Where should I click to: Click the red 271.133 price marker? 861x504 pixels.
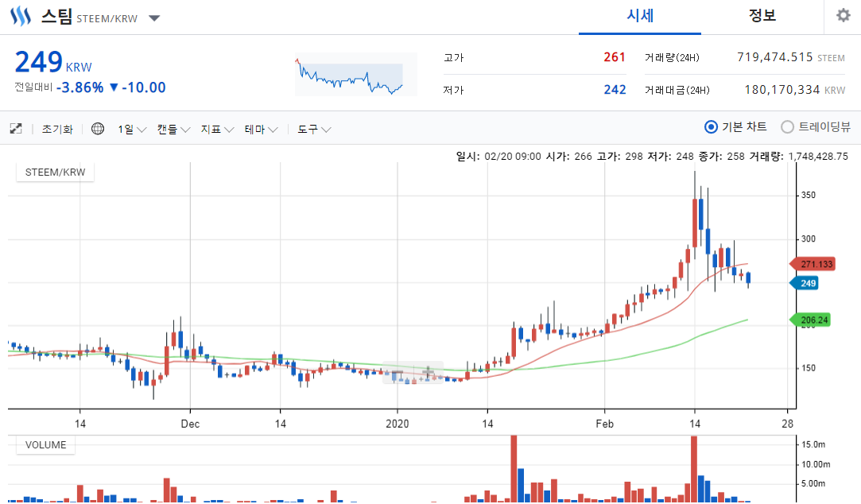(x=813, y=264)
